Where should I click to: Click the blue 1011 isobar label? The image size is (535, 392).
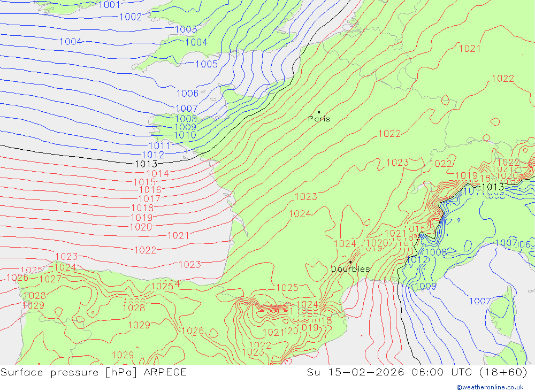[159, 146]
